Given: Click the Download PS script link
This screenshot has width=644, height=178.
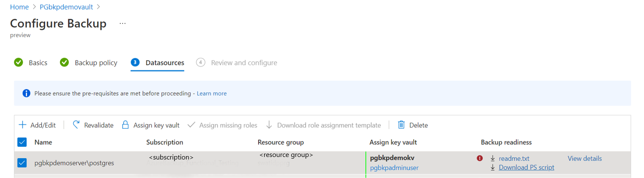Looking at the screenshot, I should coord(526,167).
